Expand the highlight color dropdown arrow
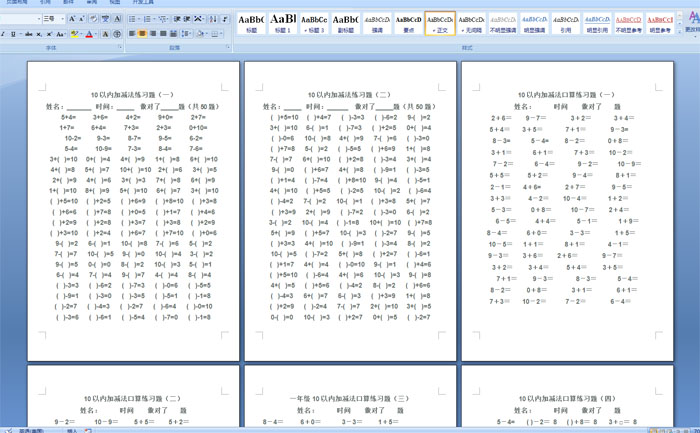The height and width of the screenshot is (433, 700). tap(82, 34)
